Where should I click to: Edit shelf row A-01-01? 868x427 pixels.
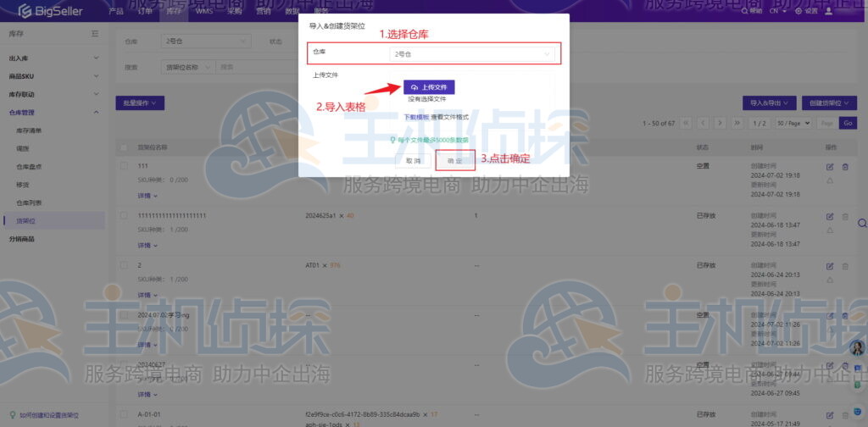pyautogui.click(x=830, y=415)
